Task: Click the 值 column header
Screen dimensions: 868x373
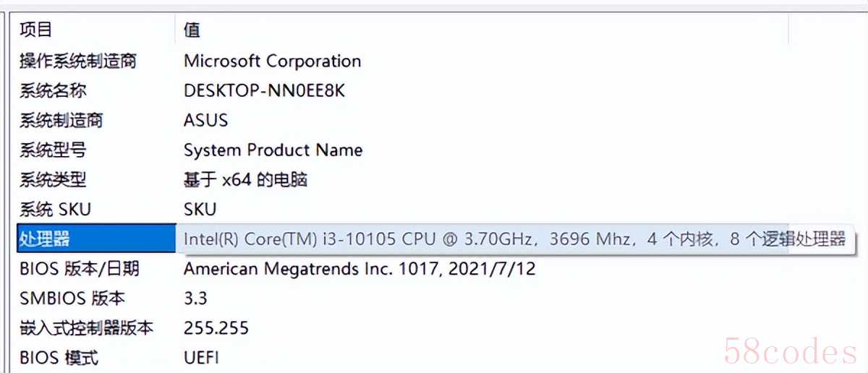Action: point(192,30)
